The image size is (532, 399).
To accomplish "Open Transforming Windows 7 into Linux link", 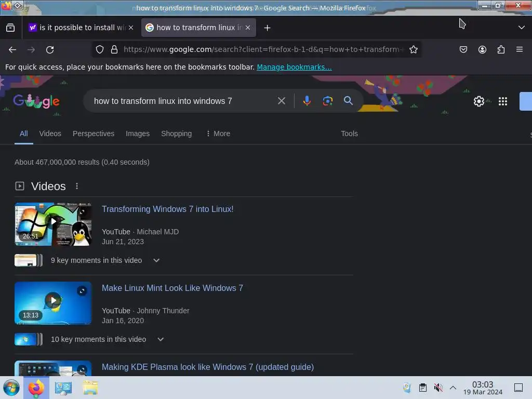I will pos(168,209).
